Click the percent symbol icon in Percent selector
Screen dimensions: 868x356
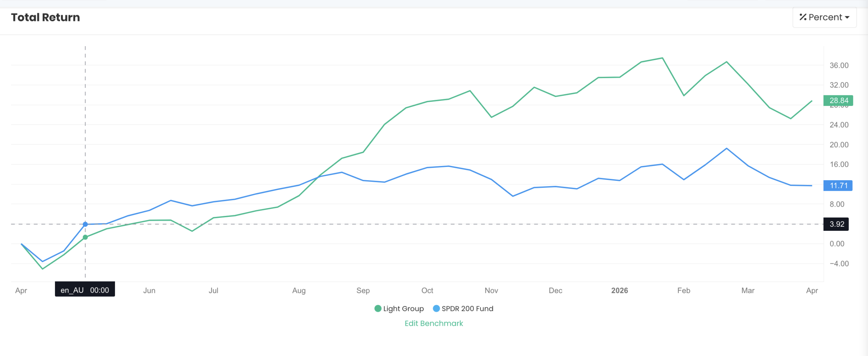804,17
